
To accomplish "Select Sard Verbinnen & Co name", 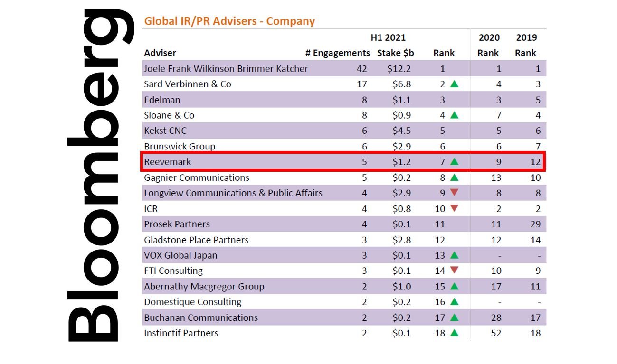I will 188,84.
